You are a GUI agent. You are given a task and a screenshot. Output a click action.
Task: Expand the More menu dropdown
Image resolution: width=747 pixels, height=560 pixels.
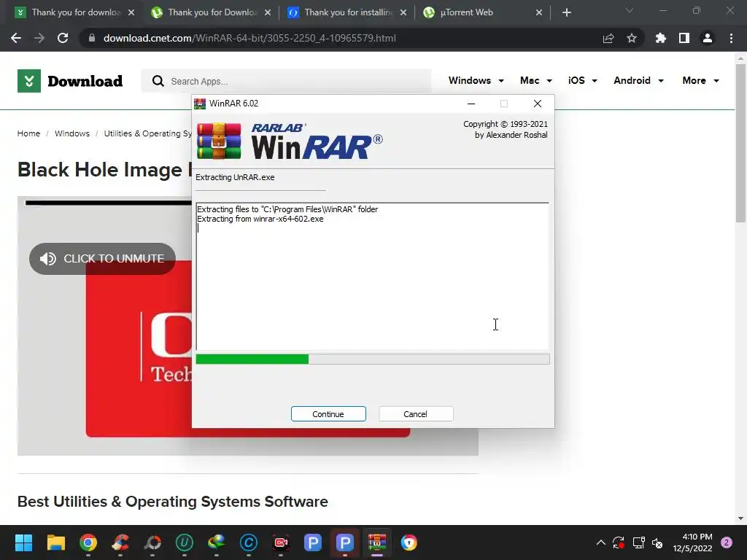pyautogui.click(x=701, y=80)
